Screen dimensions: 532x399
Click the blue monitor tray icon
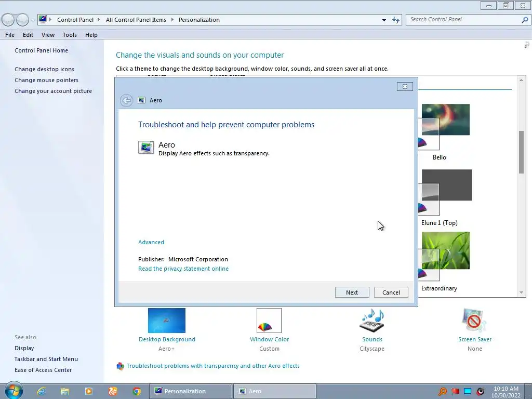[x=468, y=392]
